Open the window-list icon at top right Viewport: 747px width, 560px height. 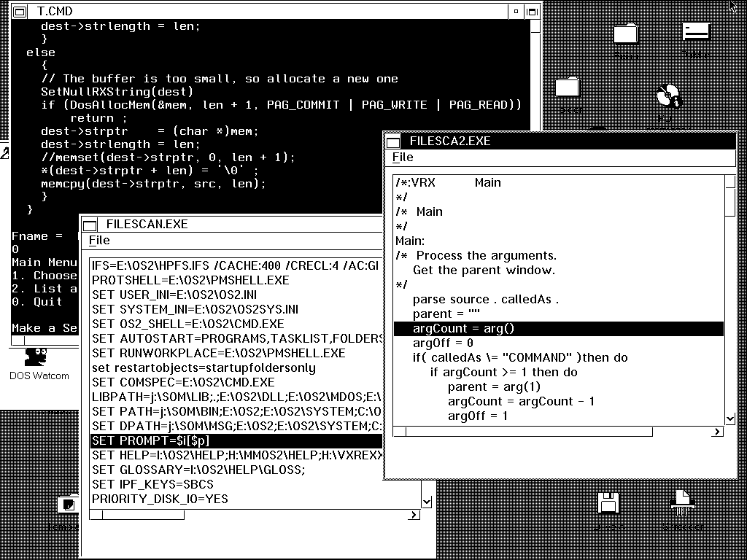(695, 31)
